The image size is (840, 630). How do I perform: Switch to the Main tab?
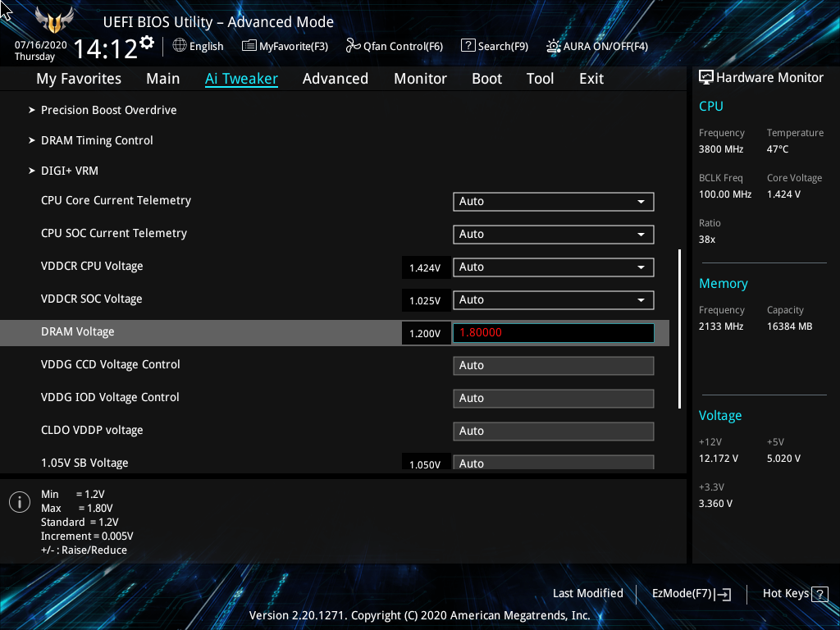pos(163,79)
